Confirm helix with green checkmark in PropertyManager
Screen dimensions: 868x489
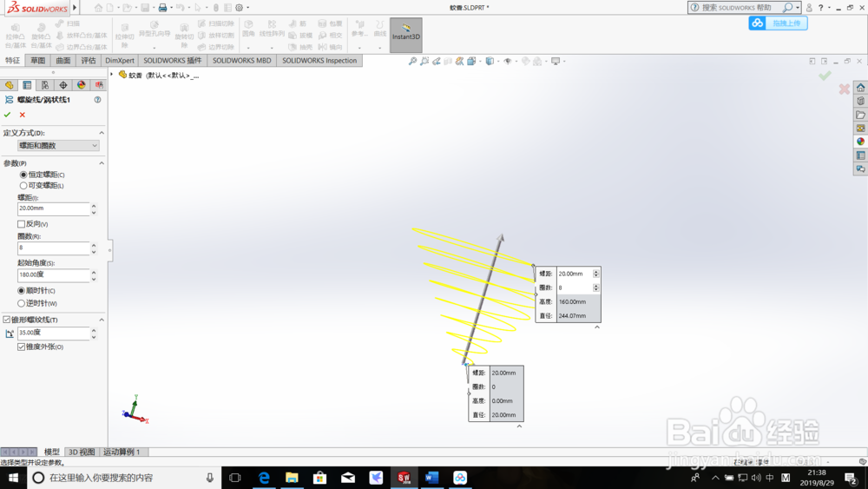click(7, 115)
